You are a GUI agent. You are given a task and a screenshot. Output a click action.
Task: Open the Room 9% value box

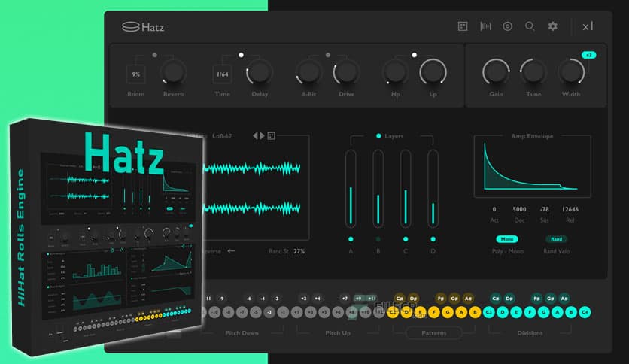click(136, 74)
